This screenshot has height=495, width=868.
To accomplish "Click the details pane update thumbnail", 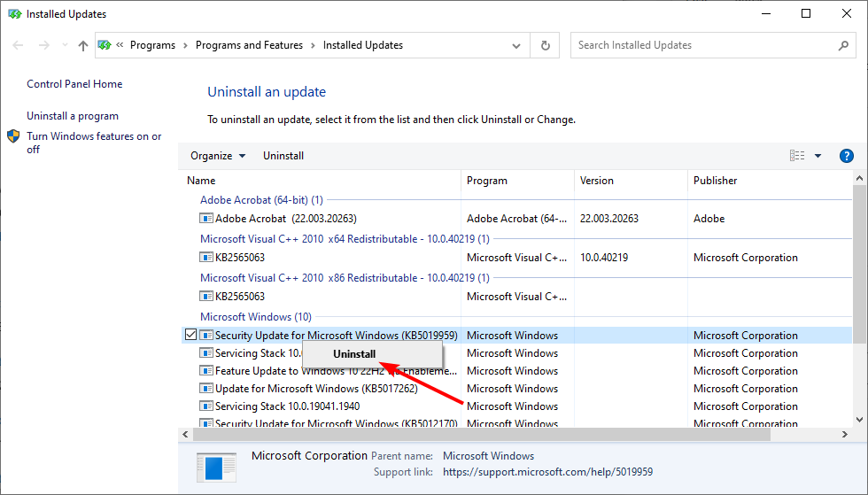I will 216,468.
